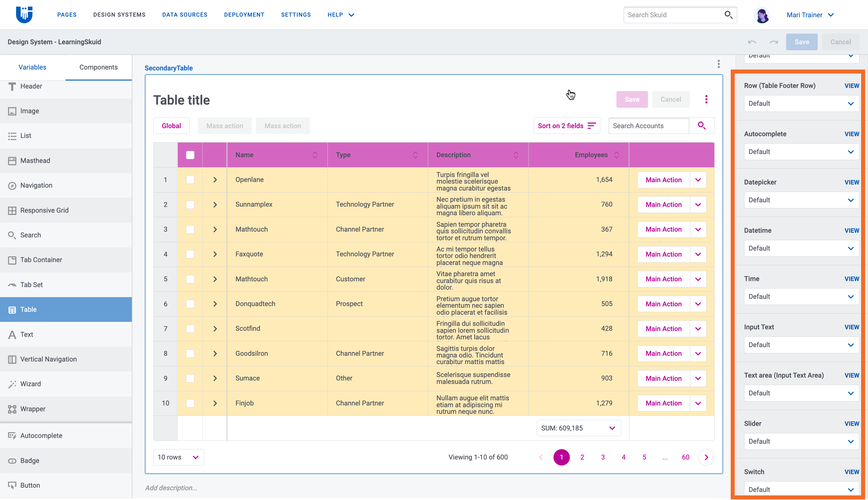Click the Skuid logo icon
The width and height of the screenshot is (868, 500).
[24, 14]
